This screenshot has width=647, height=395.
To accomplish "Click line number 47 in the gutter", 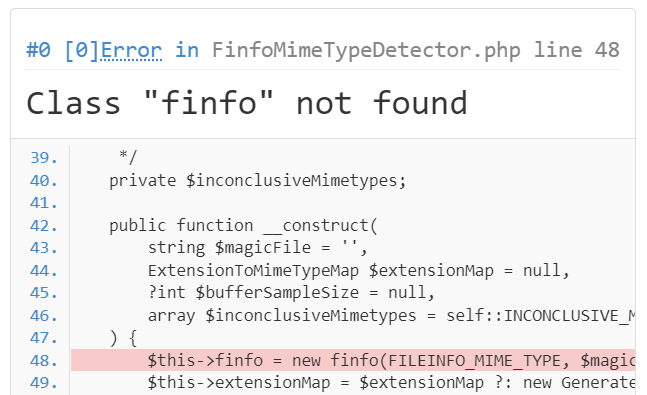I will pos(43,338).
